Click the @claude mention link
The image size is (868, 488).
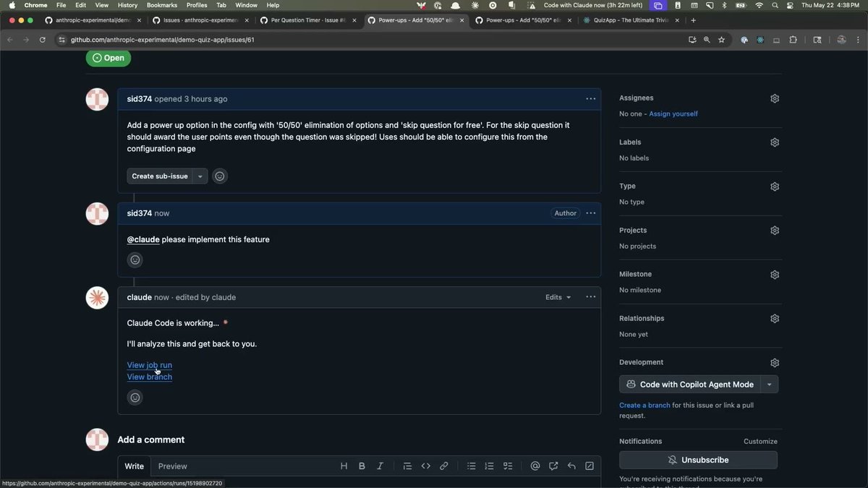(143, 239)
